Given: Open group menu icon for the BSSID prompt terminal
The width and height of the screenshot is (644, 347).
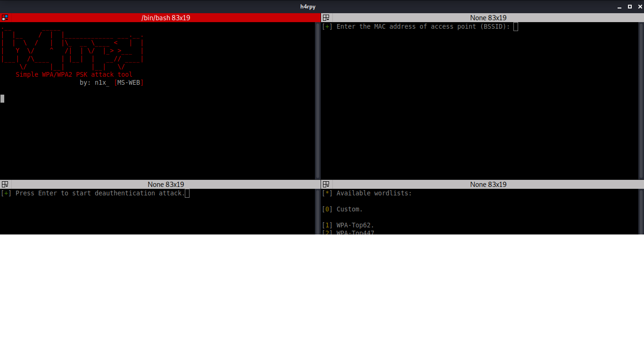Looking at the screenshot, I should (326, 18).
